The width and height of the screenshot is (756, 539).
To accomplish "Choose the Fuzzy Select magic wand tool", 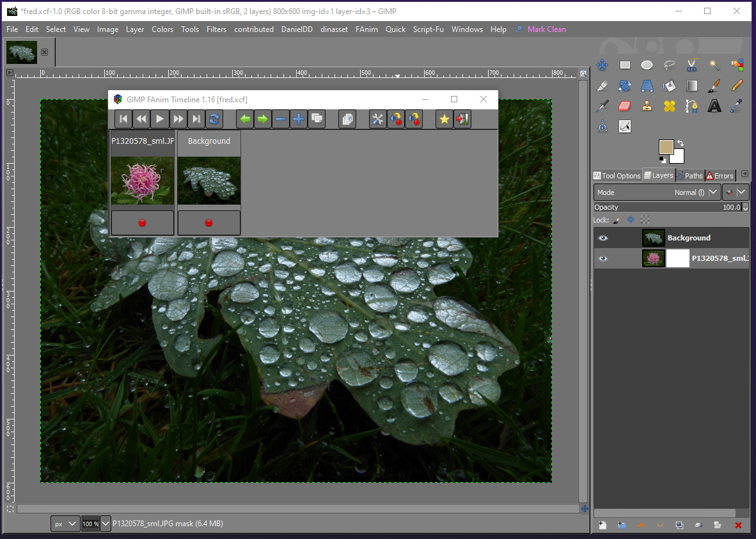I will pyautogui.click(x=714, y=65).
